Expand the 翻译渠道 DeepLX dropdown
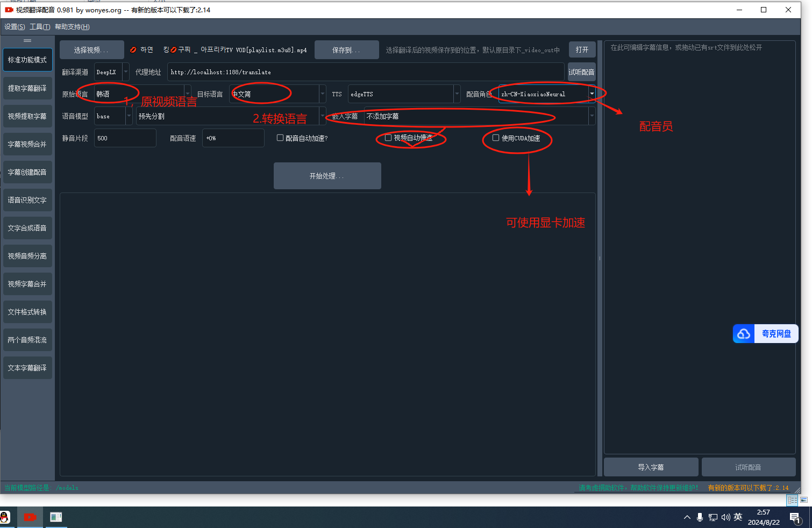This screenshot has width=812, height=528. coord(126,72)
